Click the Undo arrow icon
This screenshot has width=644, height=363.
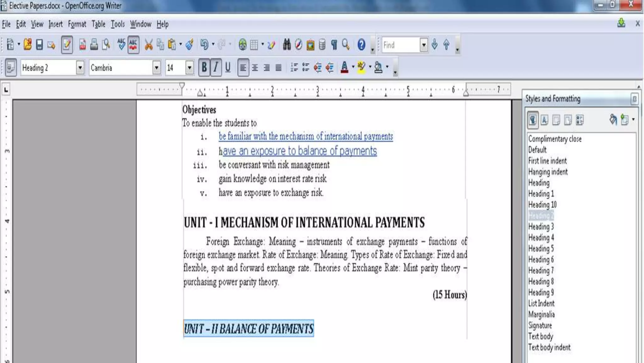[x=204, y=45]
